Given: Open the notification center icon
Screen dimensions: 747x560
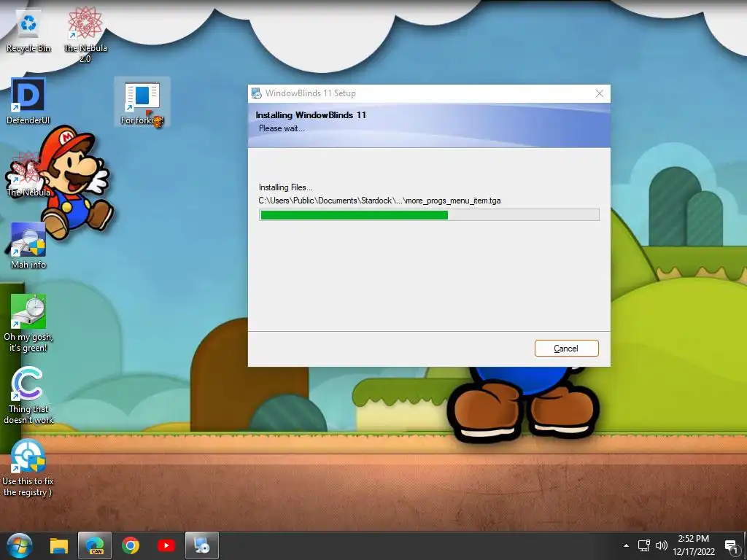Looking at the screenshot, I should click(x=731, y=545).
